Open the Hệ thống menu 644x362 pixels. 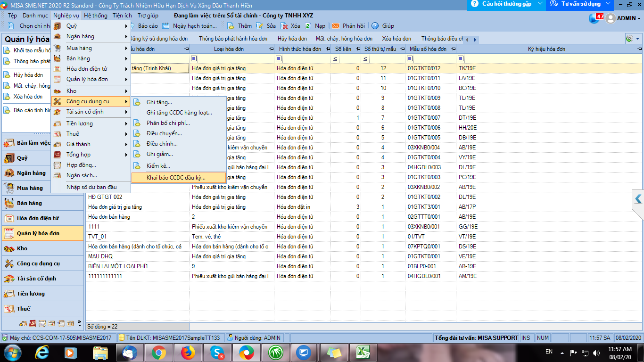click(x=96, y=16)
